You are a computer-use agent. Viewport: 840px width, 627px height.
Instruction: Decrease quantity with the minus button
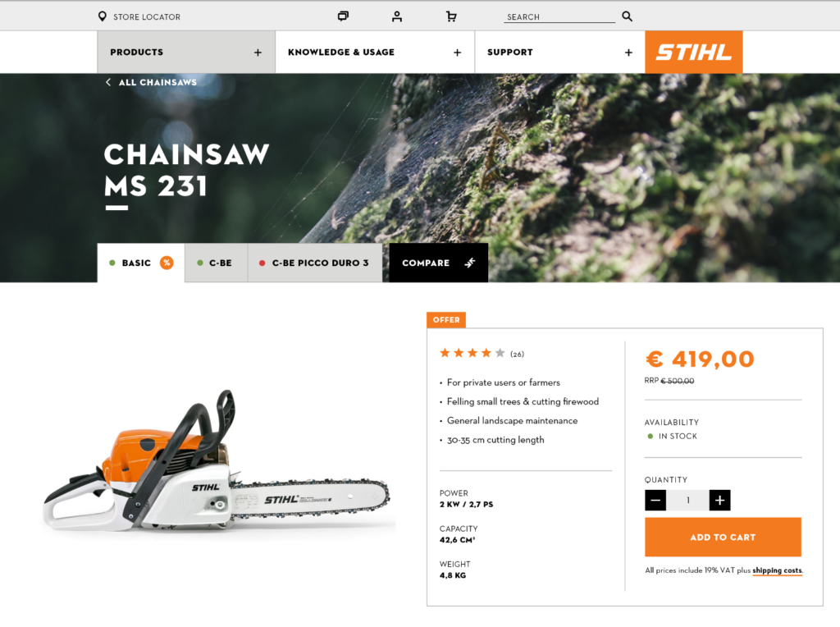tap(655, 501)
